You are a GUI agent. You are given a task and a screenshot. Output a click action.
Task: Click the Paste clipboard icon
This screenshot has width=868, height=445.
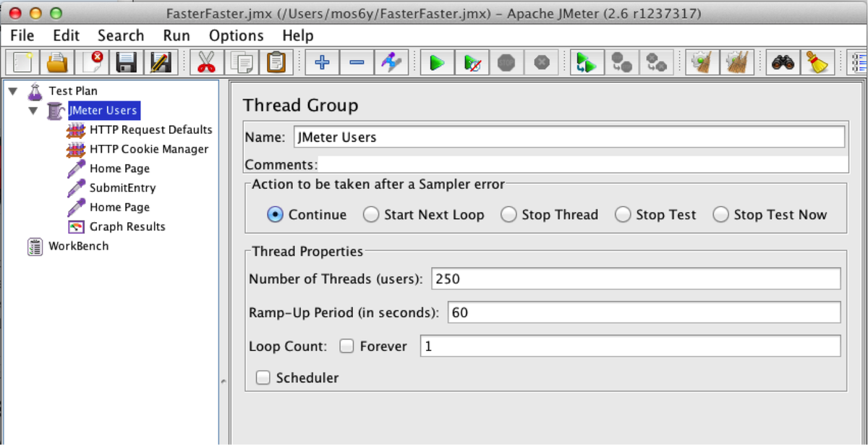276,62
